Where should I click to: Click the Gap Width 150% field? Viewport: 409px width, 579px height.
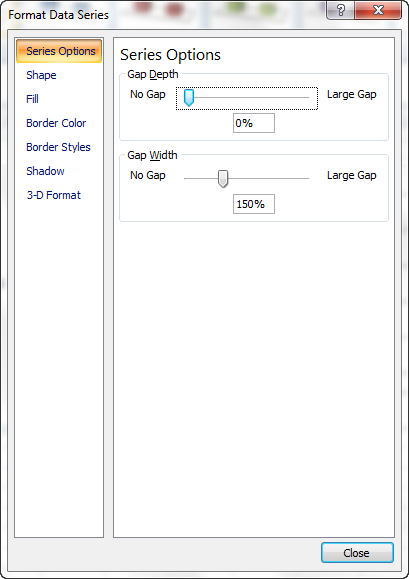254,204
